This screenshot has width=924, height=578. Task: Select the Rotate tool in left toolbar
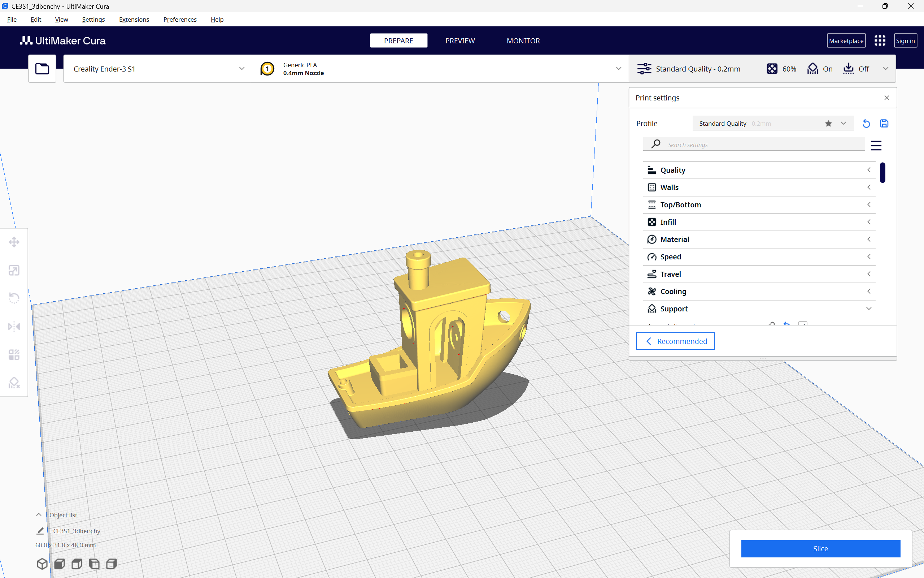coord(14,298)
